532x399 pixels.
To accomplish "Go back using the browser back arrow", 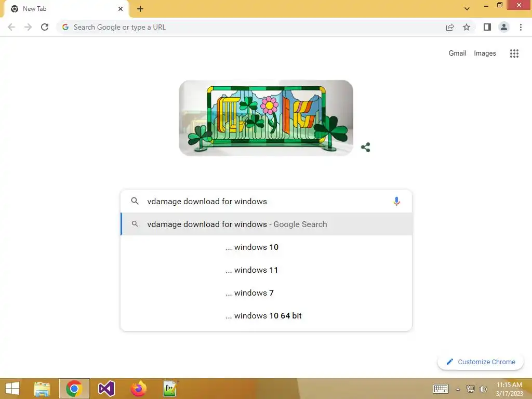I will pos(11,27).
